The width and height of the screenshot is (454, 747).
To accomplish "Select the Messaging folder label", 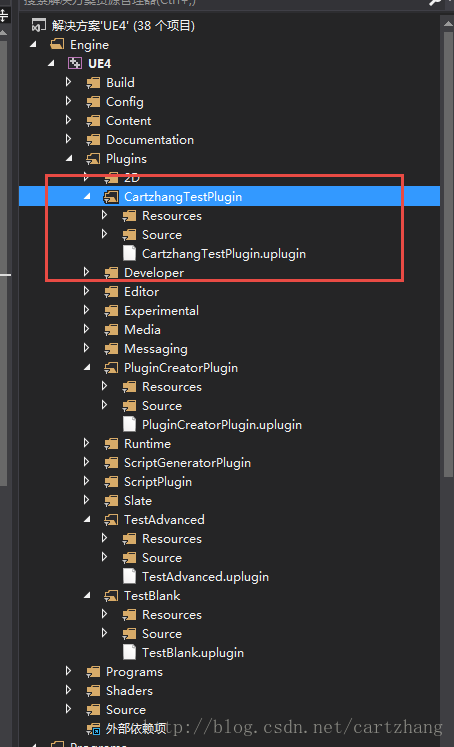I will coord(156,349).
